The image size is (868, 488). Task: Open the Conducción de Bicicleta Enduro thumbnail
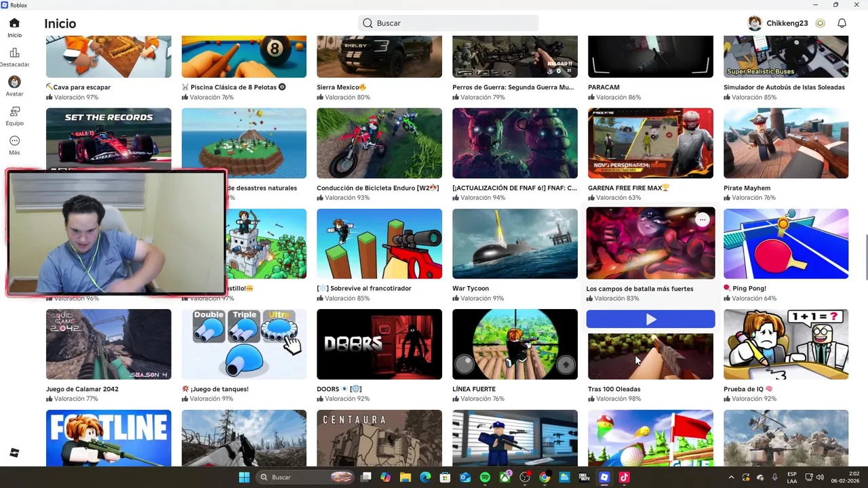click(379, 143)
